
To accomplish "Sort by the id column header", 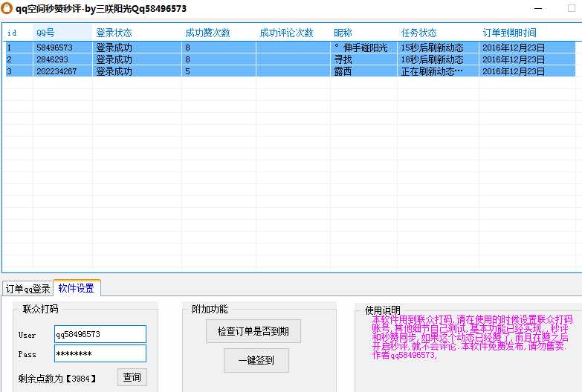I will point(18,33).
